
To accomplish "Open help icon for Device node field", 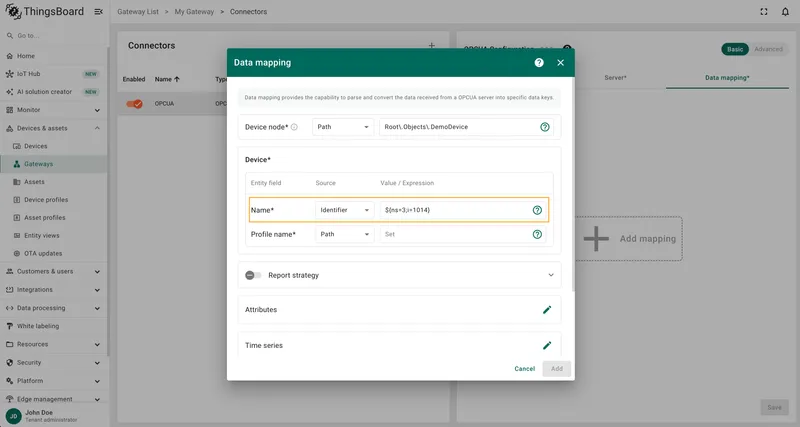I will click(x=545, y=127).
